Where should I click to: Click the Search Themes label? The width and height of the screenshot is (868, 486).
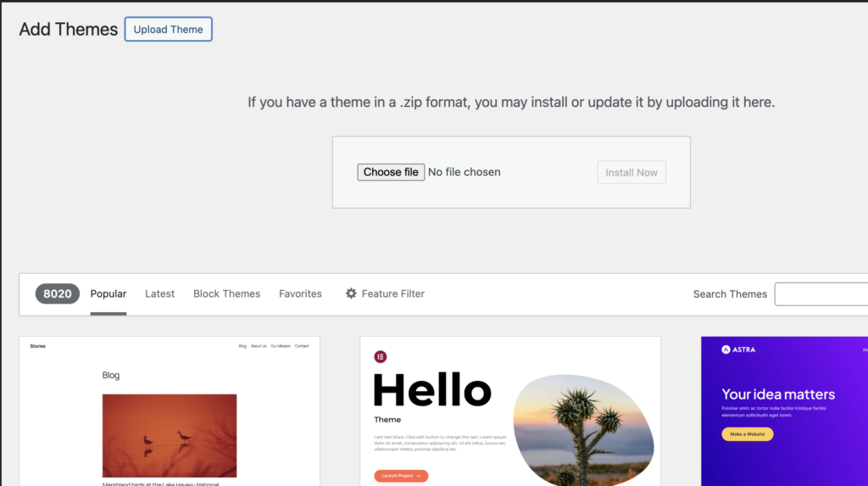(730, 294)
